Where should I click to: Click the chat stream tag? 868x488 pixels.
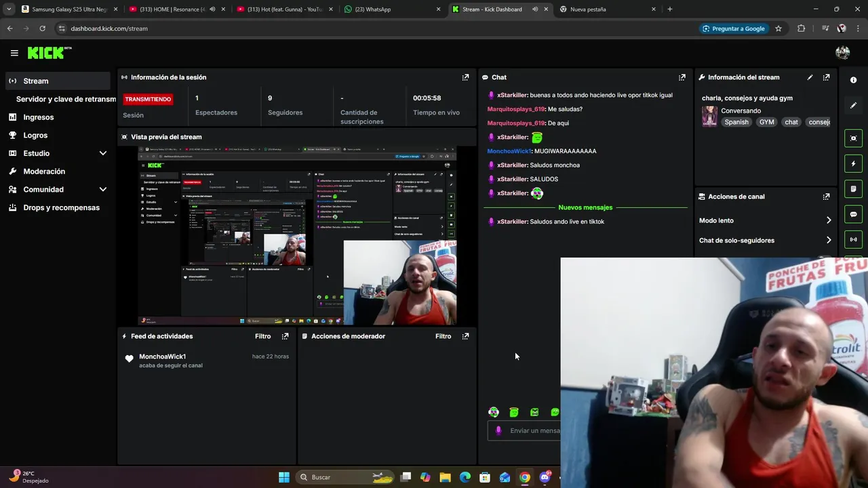pos(791,122)
